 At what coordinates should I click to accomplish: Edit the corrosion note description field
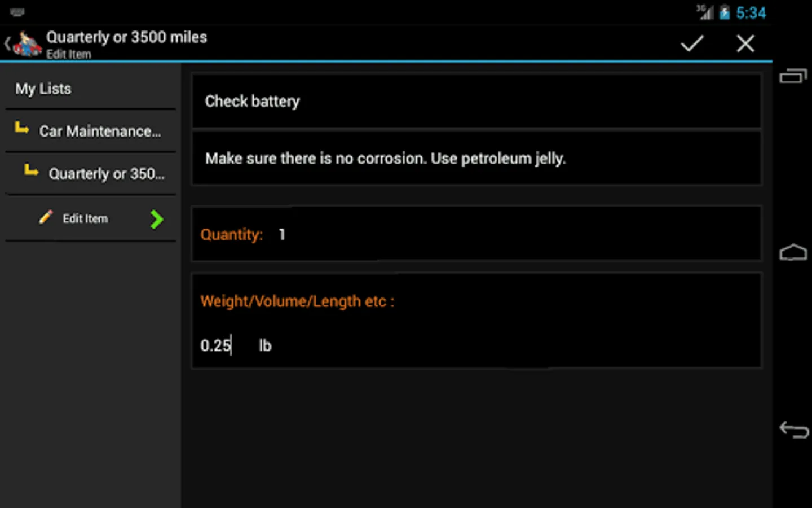(x=476, y=159)
